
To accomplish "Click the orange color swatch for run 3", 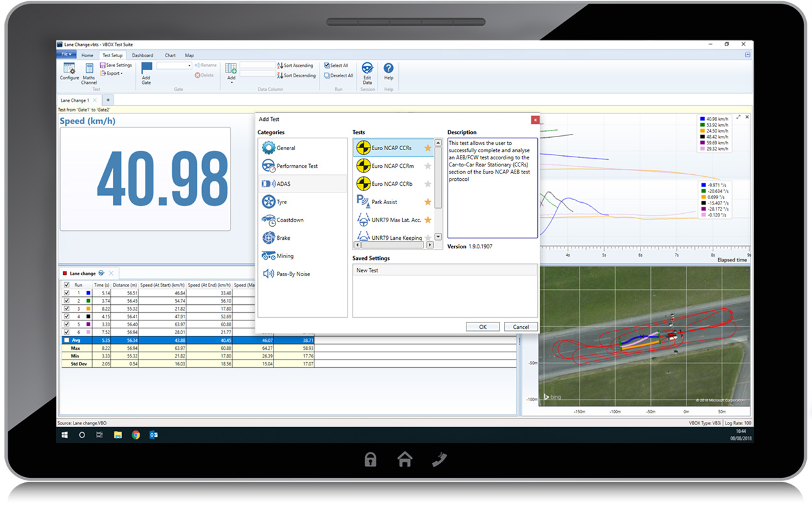I will (x=88, y=309).
